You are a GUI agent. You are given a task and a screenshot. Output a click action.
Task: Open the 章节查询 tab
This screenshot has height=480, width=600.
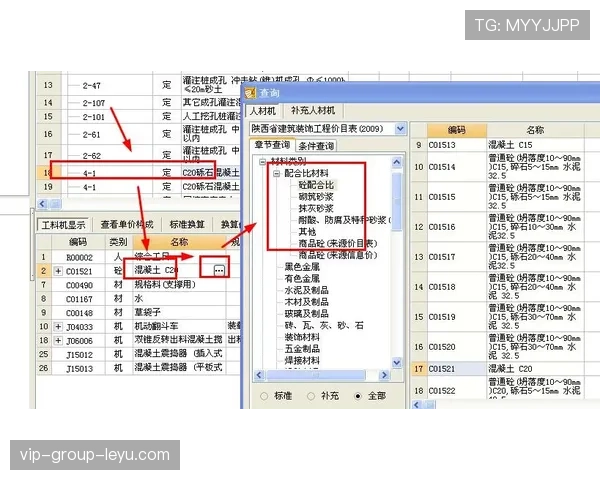coord(272,145)
